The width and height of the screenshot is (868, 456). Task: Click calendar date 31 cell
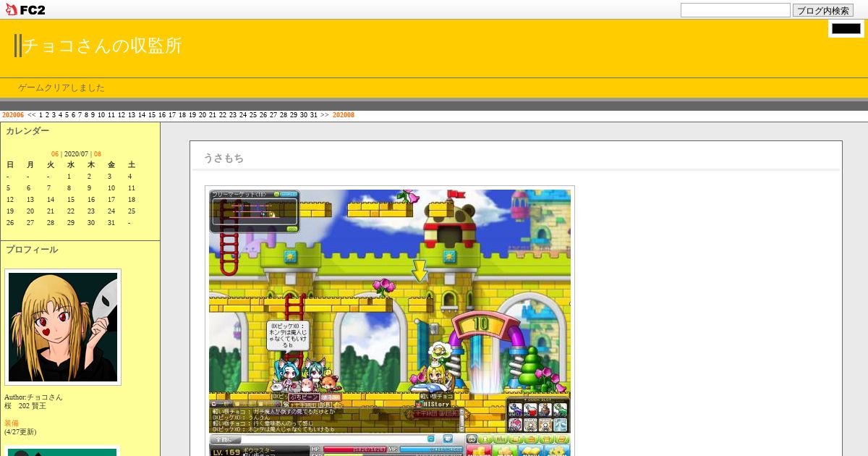tap(111, 223)
